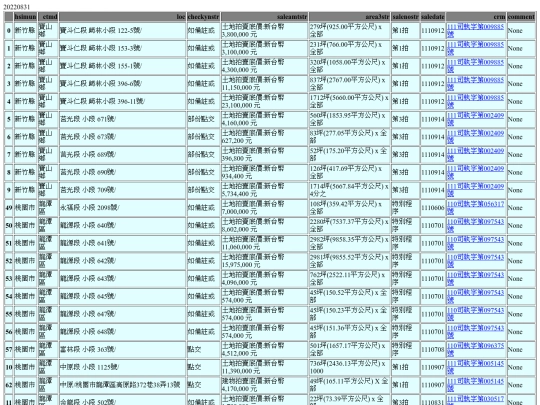The height and width of the screenshot is (405, 540).
Task: Open crm link ending 056317 in row 49
Action: 475,208
